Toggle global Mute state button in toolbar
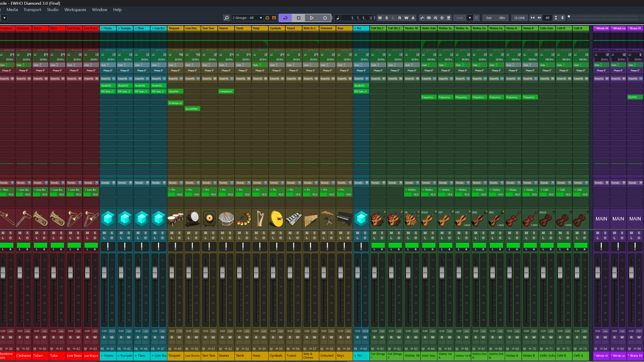This screenshot has width=644, height=362. [x=380, y=18]
